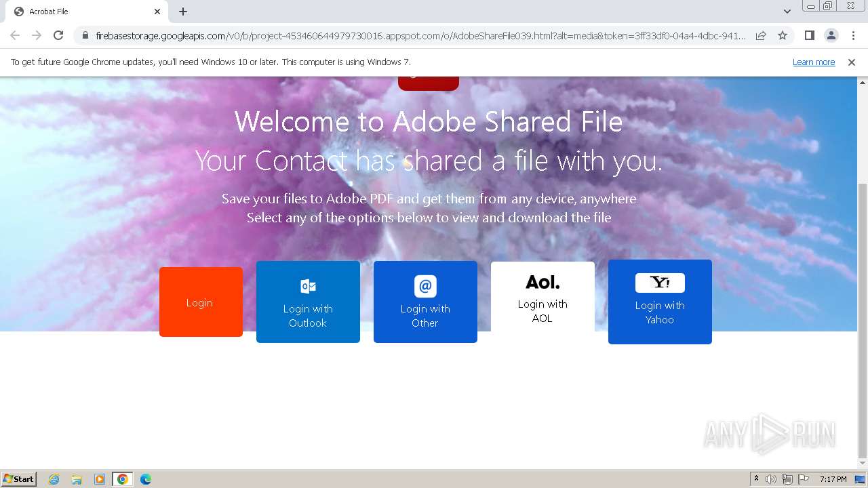Viewport: 868px width, 488px height.
Task: Bookmark this page with the star icon
Action: (x=783, y=35)
